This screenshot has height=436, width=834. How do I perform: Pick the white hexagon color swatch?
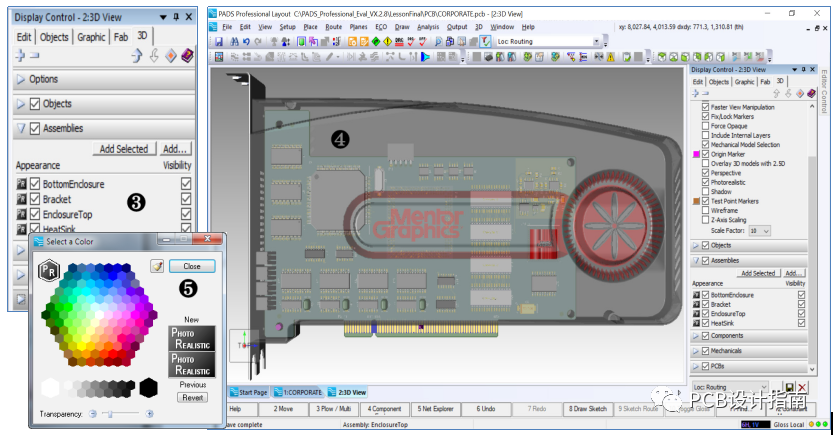point(51,388)
